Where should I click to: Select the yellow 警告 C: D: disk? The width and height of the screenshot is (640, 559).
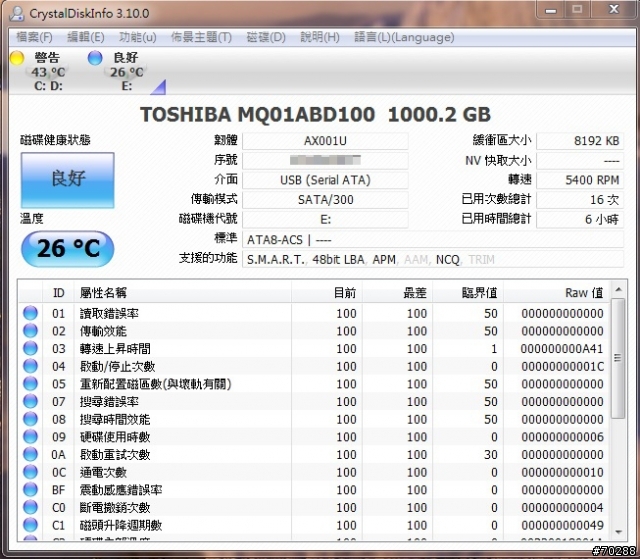tap(39, 71)
